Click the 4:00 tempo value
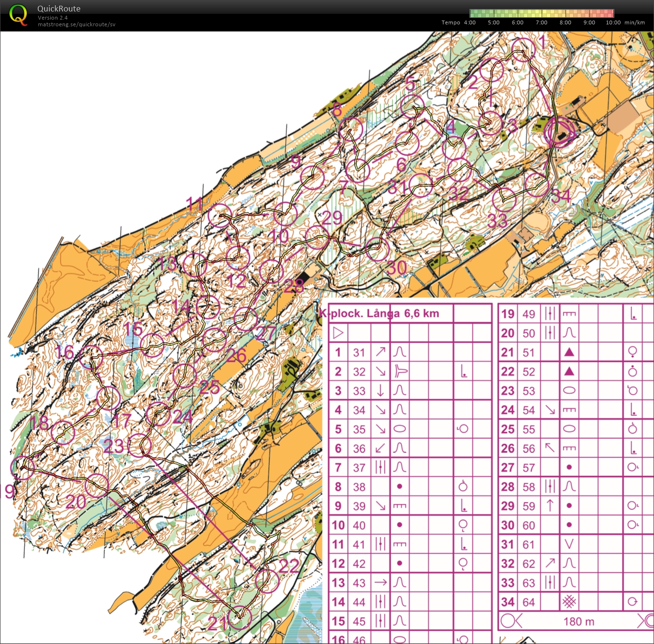The height and width of the screenshot is (644, 654). click(470, 22)
